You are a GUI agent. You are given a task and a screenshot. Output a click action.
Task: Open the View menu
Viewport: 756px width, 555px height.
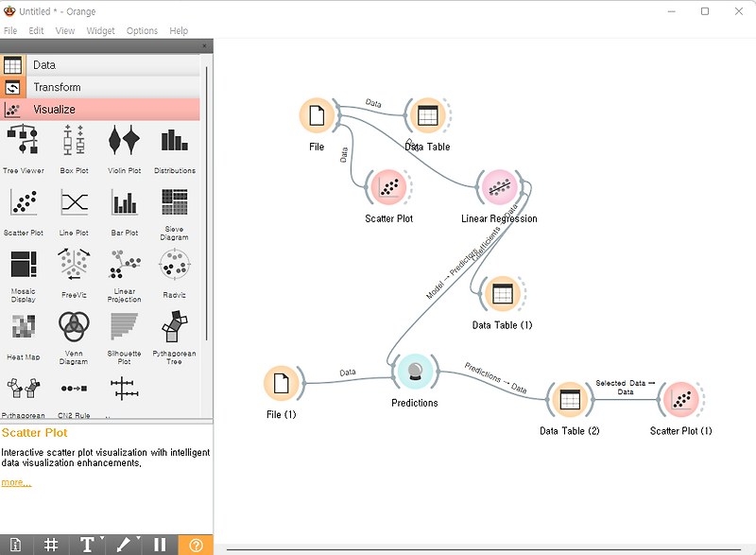coord(65,31)
